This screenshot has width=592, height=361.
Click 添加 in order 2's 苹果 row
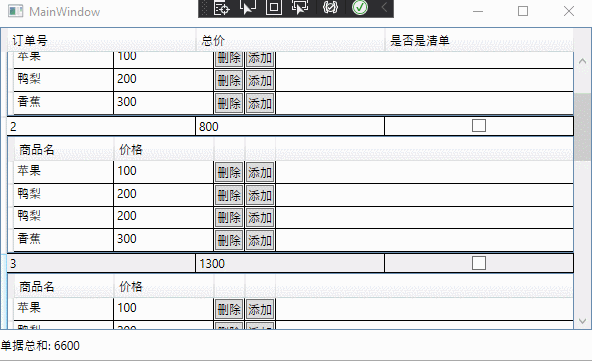pos(260,173)
